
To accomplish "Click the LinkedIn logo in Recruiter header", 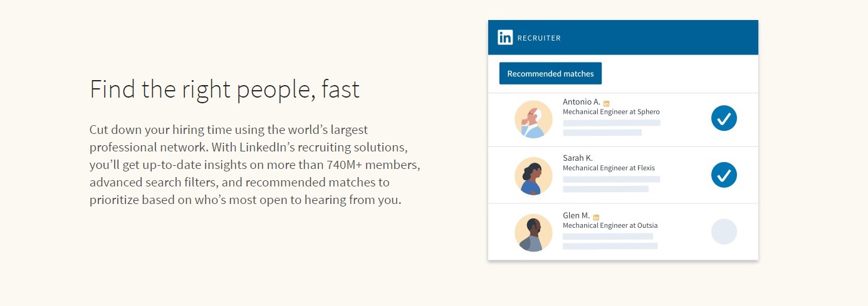I will [x=505, y=38].
